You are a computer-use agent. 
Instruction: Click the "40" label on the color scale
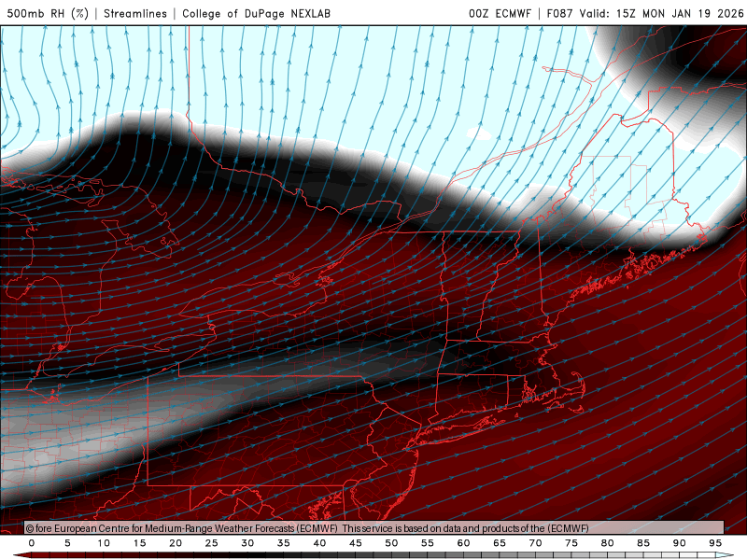319,543
